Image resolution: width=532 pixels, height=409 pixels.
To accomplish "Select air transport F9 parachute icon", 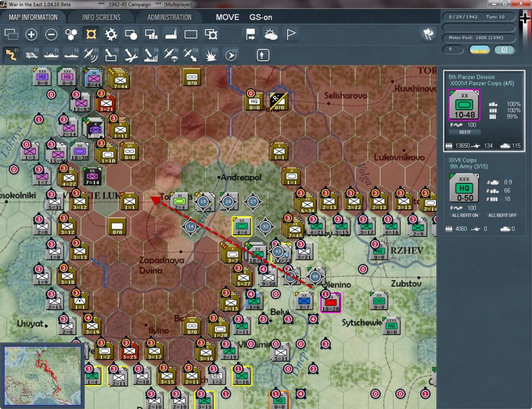I will pyautogui.click(x=171, y=55).
